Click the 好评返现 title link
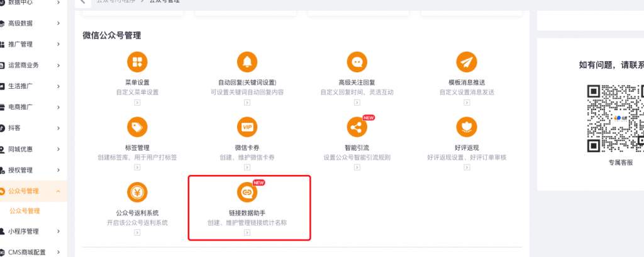The height and width of the screenshot is (257, 644). pyautogui.click(x=467, y=147)
